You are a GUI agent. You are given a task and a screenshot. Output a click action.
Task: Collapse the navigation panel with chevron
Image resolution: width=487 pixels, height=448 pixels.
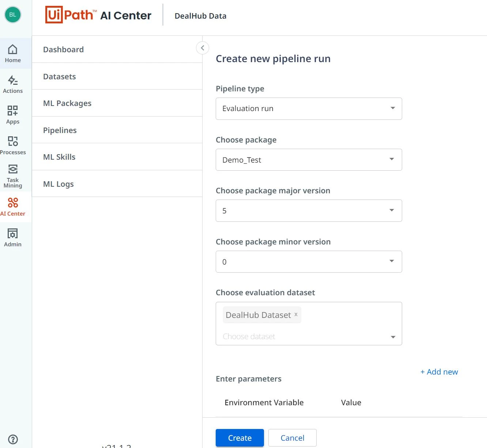(203, 48)
